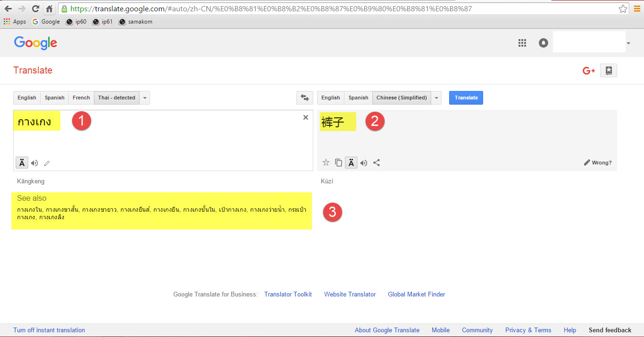The width and height of the screenshot is (644, 337).
Task: Expand the account dropdown arrow
Action: pos(628,43)
